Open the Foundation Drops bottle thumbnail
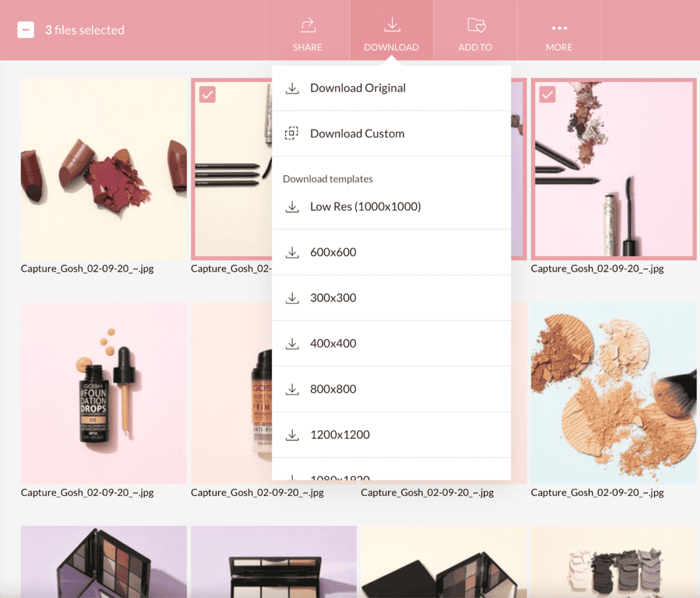 (x=104, y=393)
